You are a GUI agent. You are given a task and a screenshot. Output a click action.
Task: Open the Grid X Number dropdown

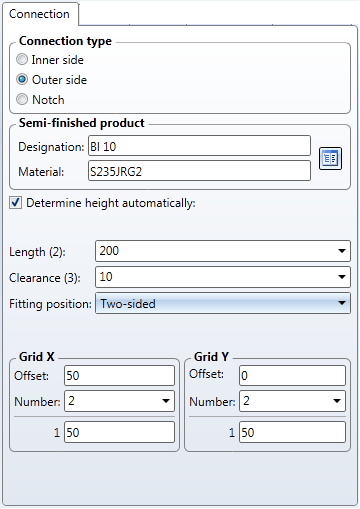(166, 401)
